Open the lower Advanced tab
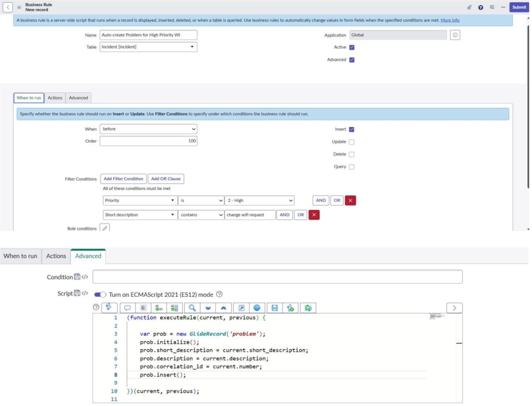The image size is (532, 406). pos(88,256)
